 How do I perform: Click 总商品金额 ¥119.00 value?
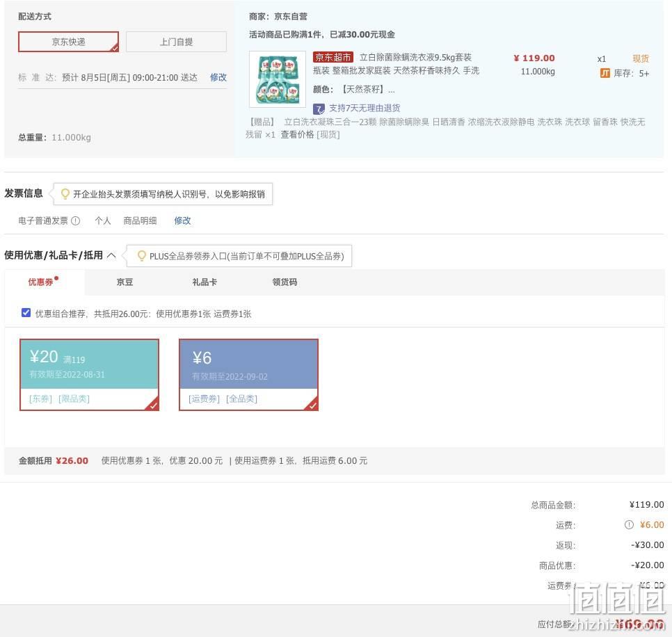click(x=647, y=505)
